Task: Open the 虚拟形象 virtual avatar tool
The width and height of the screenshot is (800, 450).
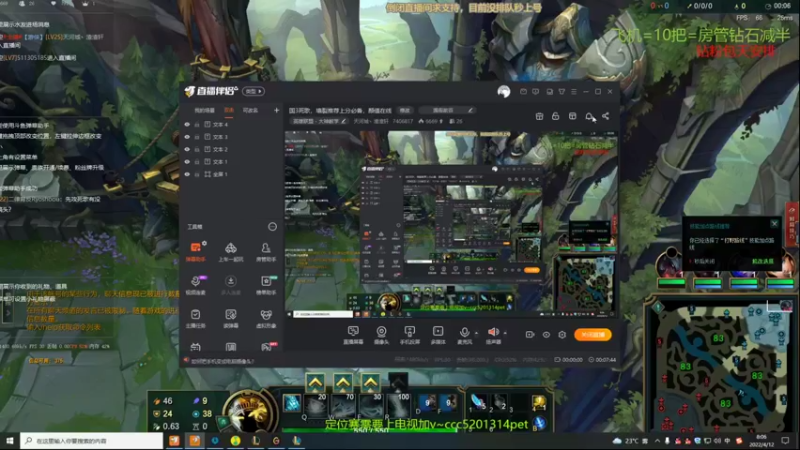Action: click(x=266, y=318)
